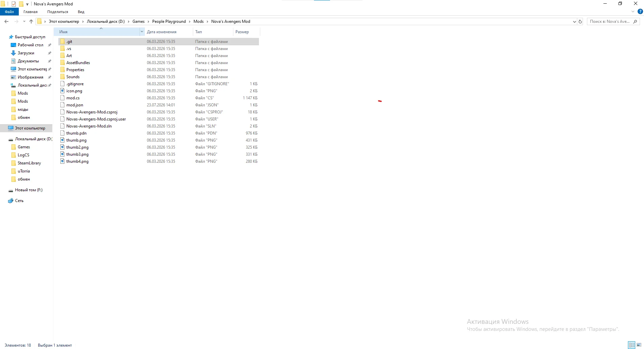Viewport: 644px width, 349px height.
Task: Switch to the Поделиться tab
Action: click(x=58, y=12)
